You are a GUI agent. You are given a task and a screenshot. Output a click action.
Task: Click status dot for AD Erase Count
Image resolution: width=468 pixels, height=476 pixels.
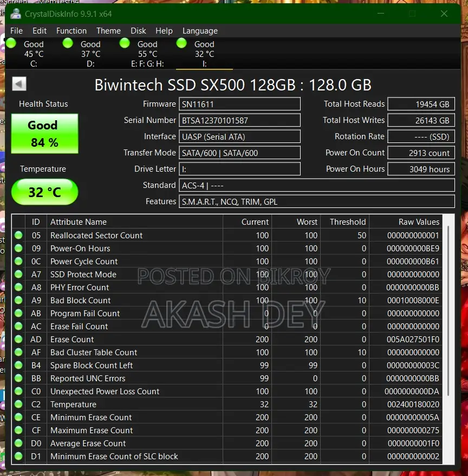click(18, 340)
